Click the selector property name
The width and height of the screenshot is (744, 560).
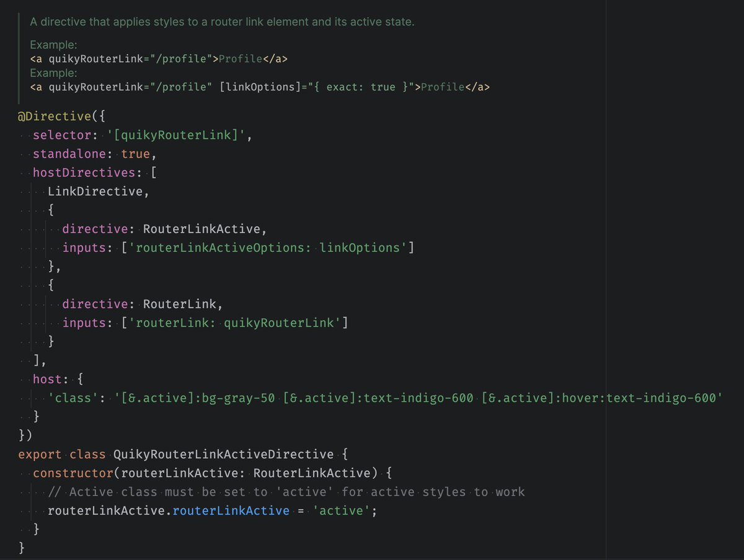(x=62, y=135)
